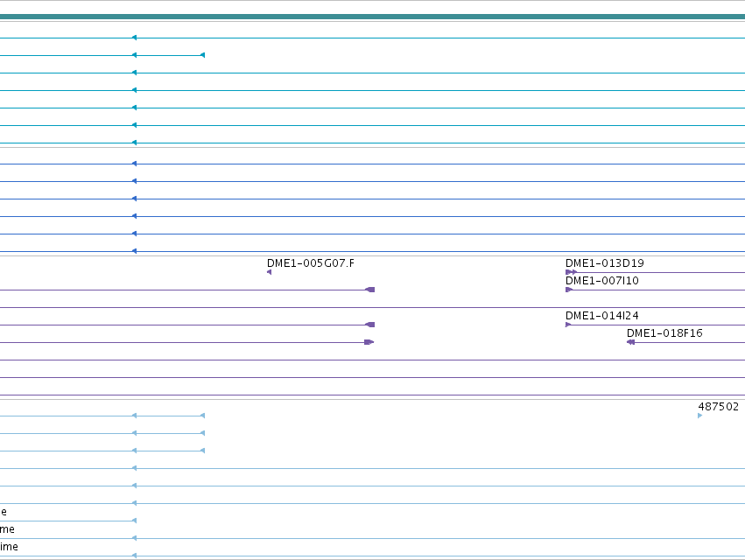Select right-end arrowhead of light blue feature on 487502 row
The height and width of the screenshot is (560, 745).
203,416
